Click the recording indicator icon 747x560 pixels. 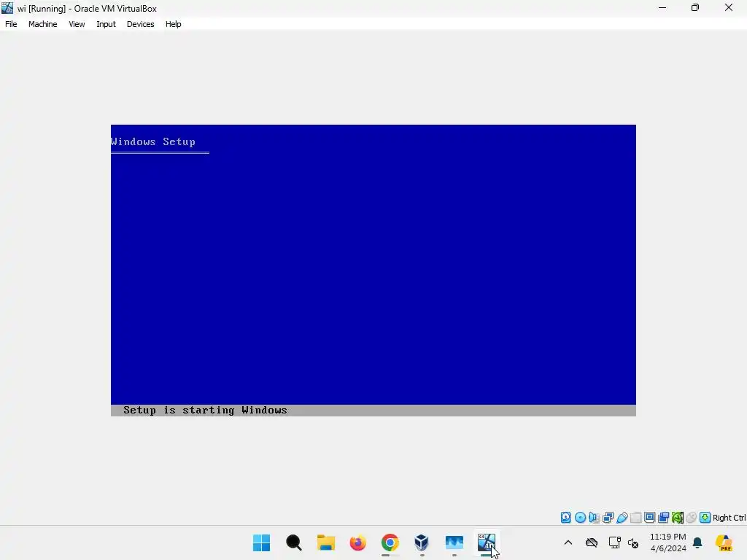point(664,518)
